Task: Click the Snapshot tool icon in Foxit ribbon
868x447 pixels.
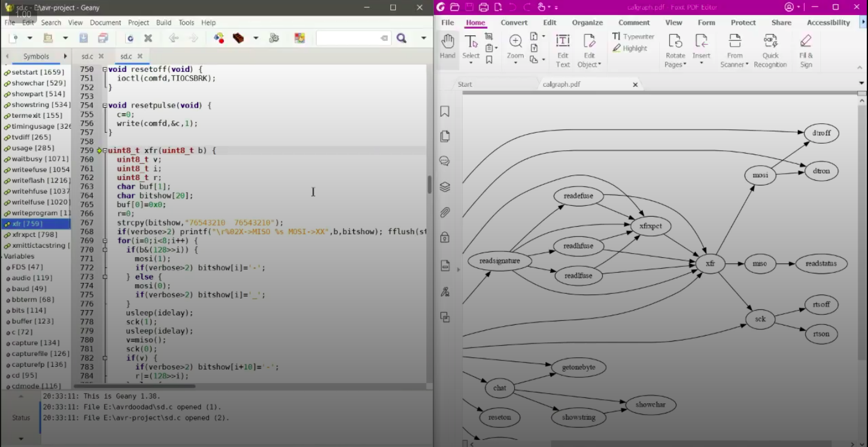Action: pos(488,37)
